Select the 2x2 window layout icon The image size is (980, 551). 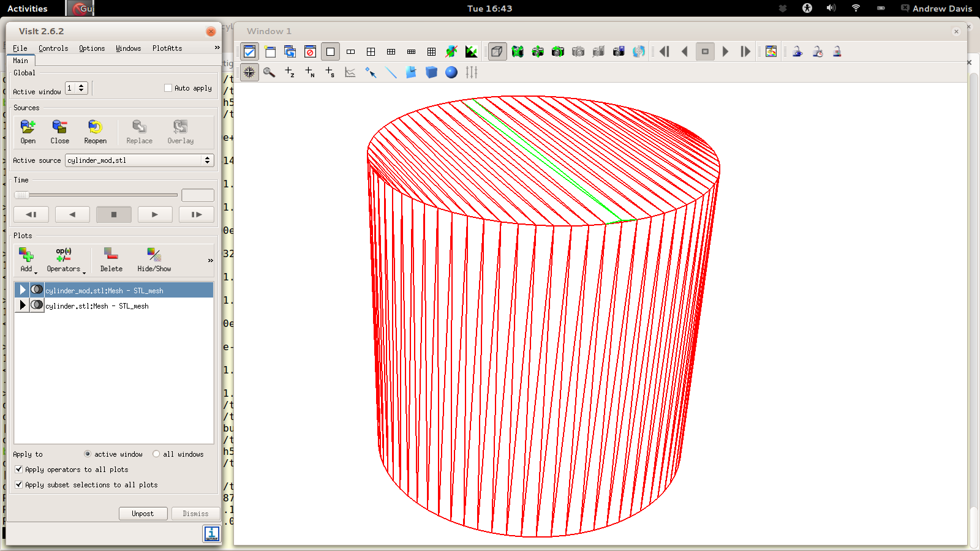click(x=371, y=51)
